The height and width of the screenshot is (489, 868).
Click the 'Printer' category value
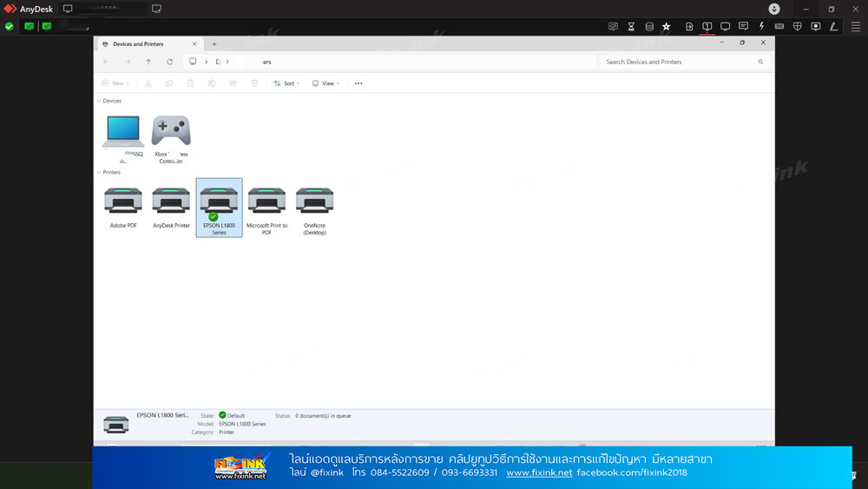[227, 433]
